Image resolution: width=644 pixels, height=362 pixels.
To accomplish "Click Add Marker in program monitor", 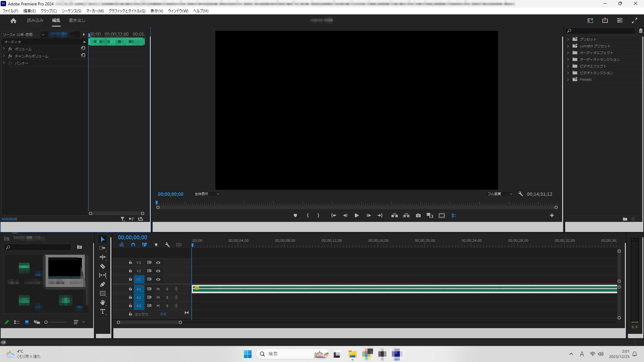I will (x=295, y=216).
